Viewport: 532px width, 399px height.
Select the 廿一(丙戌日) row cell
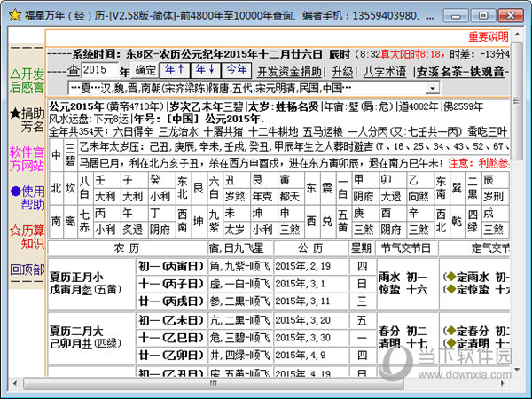point(171,301)
